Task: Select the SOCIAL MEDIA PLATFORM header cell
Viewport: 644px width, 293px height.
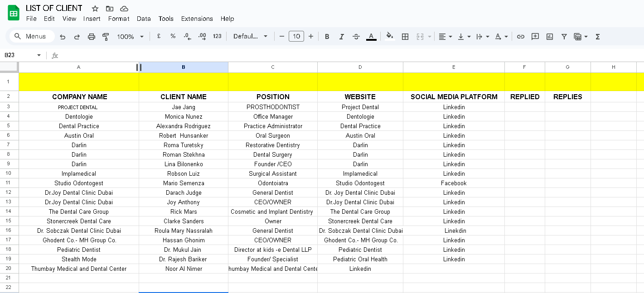Action: point(454,96)
